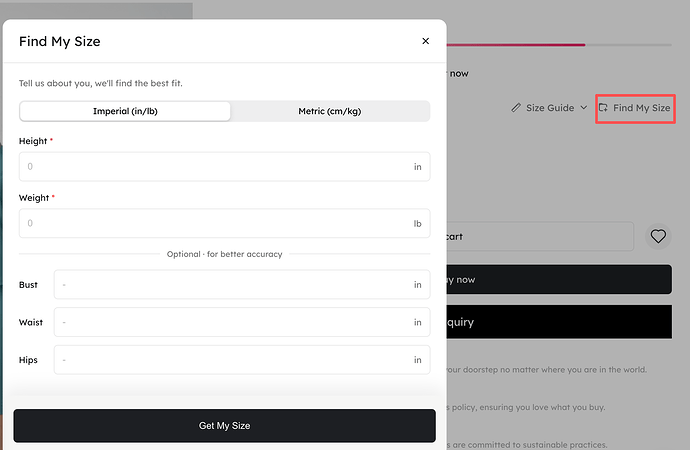
Task: Submit with Get My Size button
Action: 224,426
